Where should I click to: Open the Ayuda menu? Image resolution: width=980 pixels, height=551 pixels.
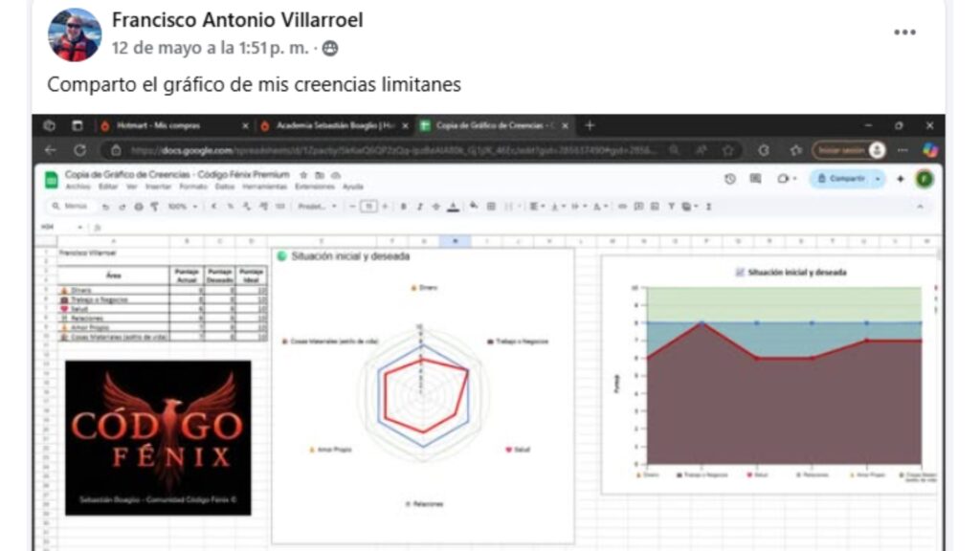tap(352, 187)
